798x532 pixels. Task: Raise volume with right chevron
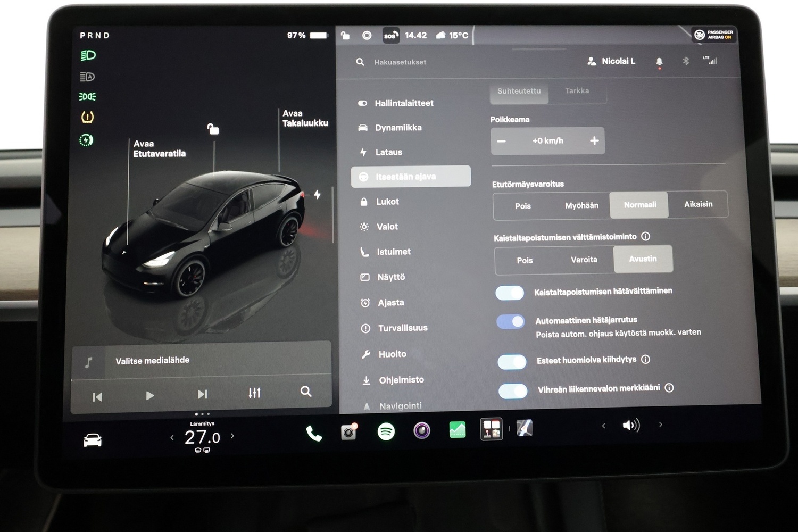(661, 425)
